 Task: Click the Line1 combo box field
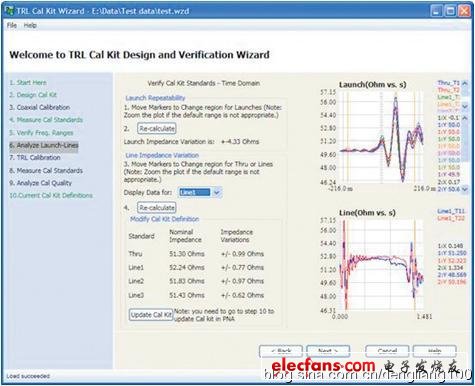click(x=195, y=192)
